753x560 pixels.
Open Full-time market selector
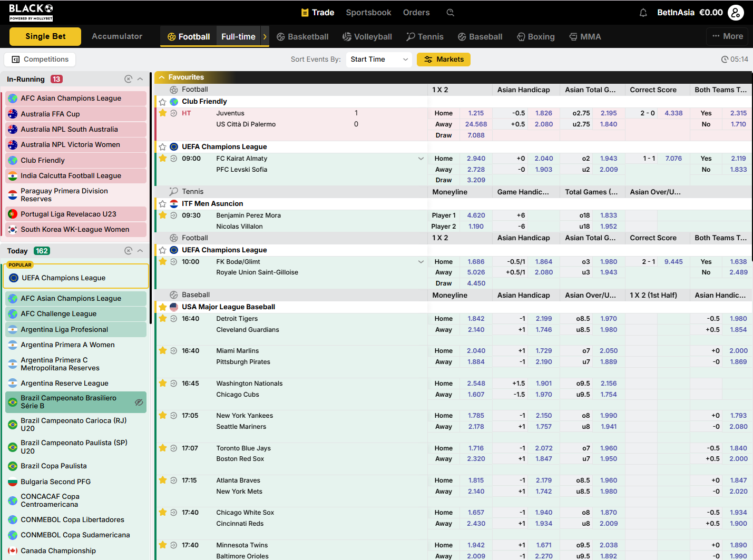point(238,37)
